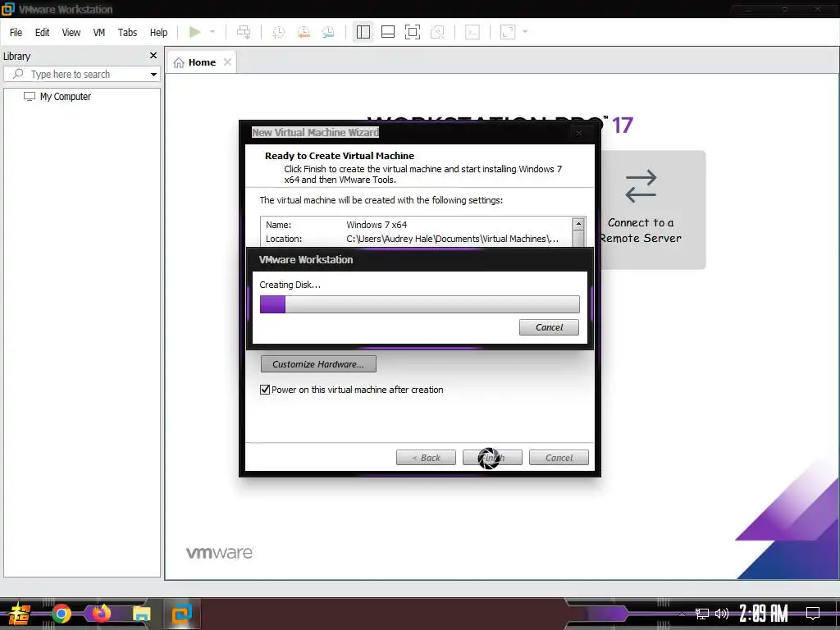Click the Location path text
This screenshot has height=630, width=840.
point(452,239)
